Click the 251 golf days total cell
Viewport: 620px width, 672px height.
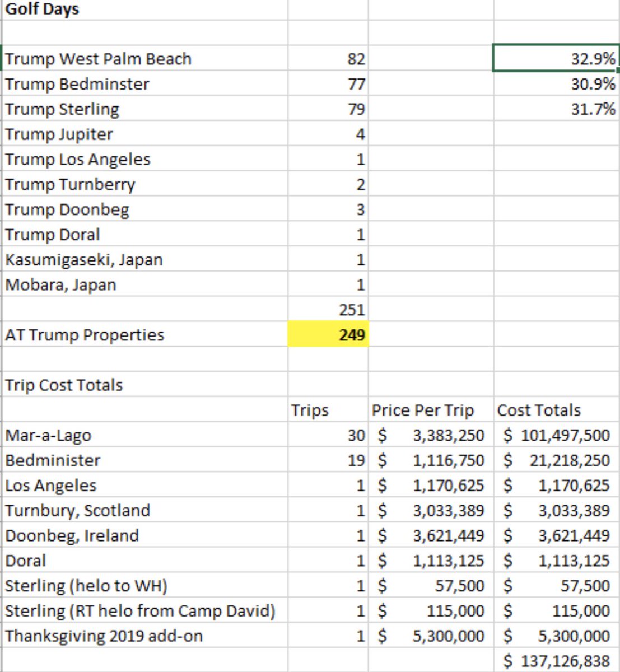(x=329, y=310)
